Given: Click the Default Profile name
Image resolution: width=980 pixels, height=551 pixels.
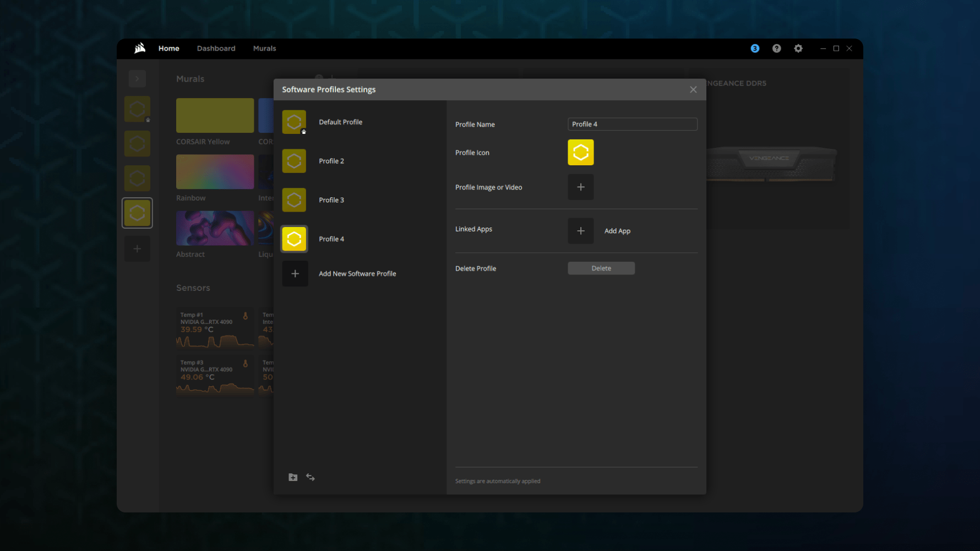Looking at the screenshot, I should [341, 122].
